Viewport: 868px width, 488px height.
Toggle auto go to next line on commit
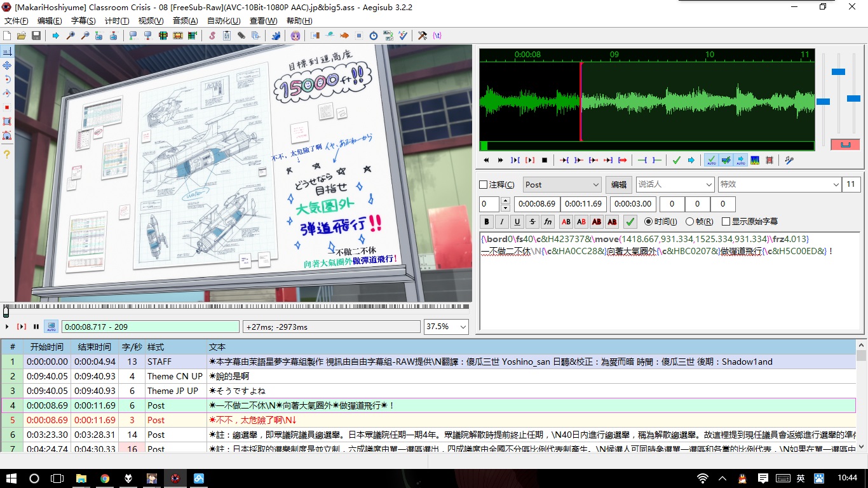pos(726,160)
